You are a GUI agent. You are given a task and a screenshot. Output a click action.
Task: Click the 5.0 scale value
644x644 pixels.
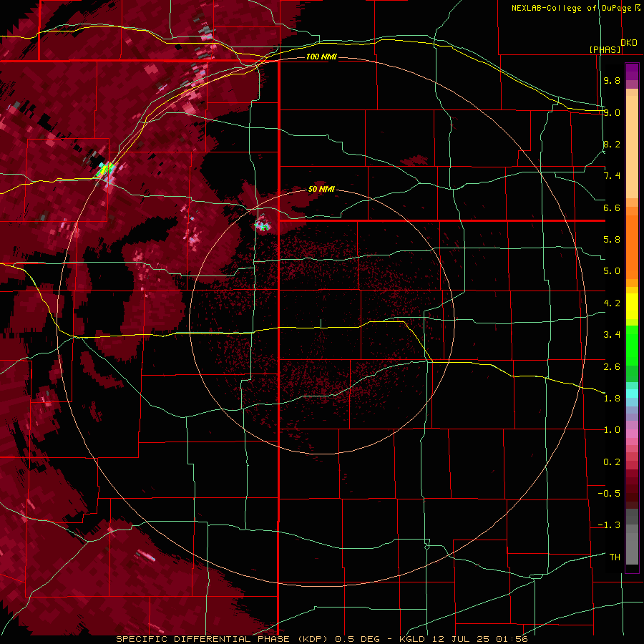[x=612, y=271]
